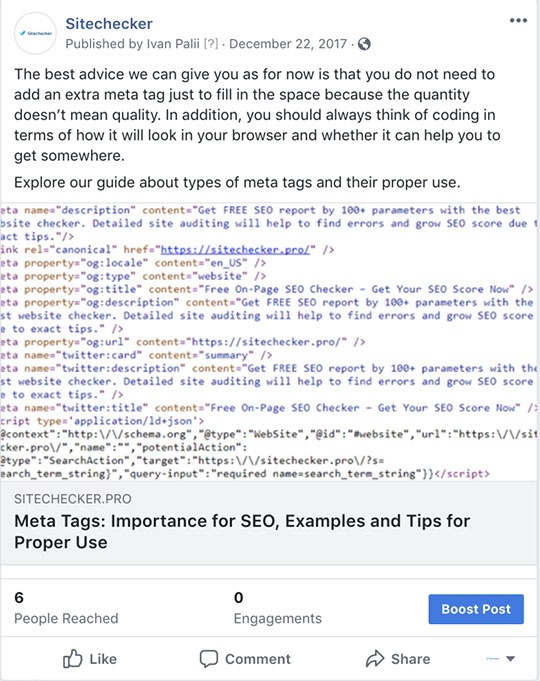Click the thumbs-up Like icon

(x=73, y=658)
